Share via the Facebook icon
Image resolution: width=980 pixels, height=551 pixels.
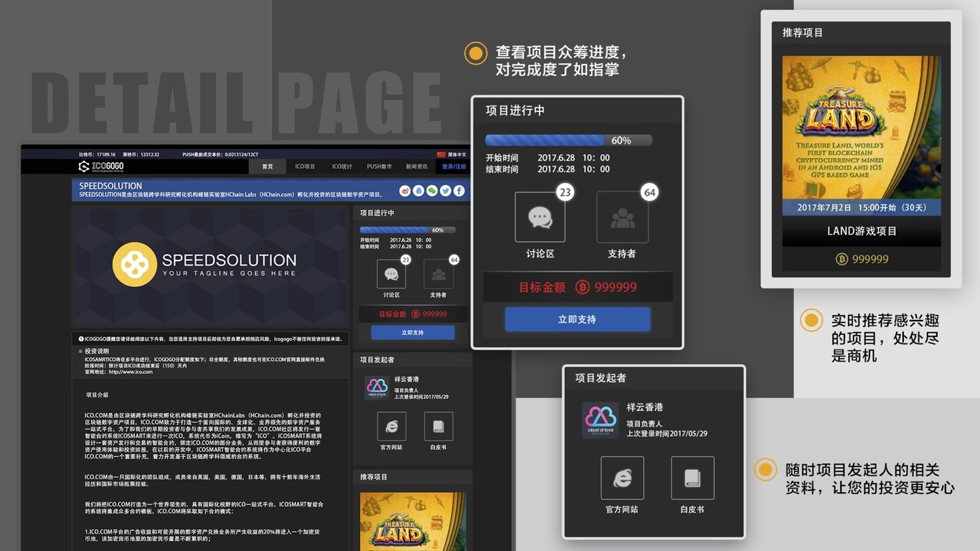point(459,191)
